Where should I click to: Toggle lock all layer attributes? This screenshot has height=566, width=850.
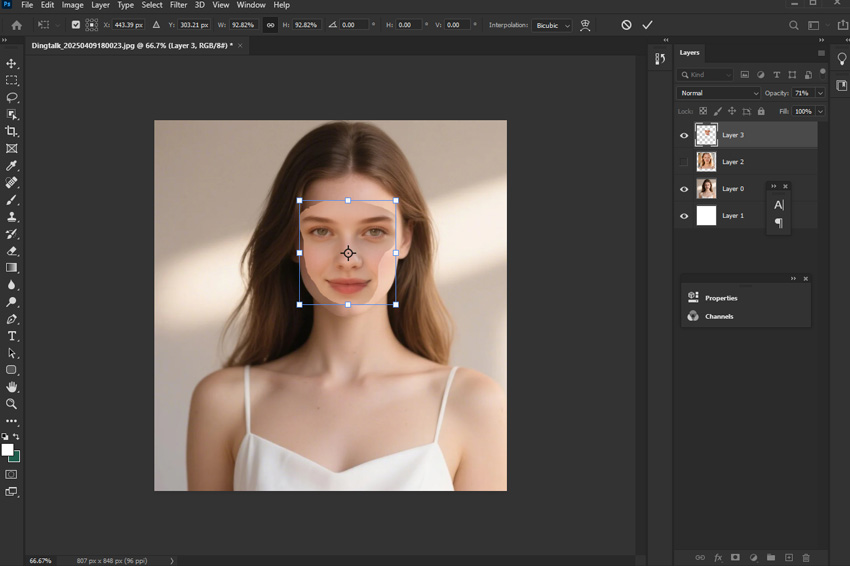(x=761, y=111)
